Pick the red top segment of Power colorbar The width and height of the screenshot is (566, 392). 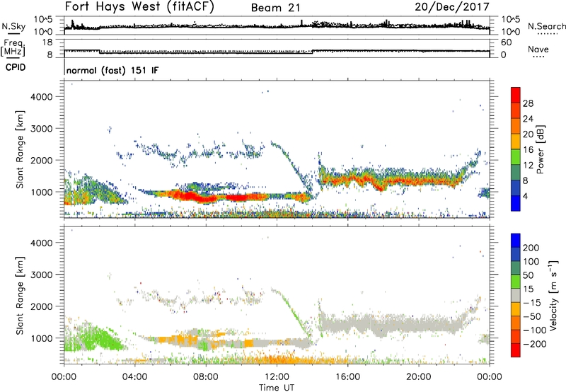tap(516, 96)
